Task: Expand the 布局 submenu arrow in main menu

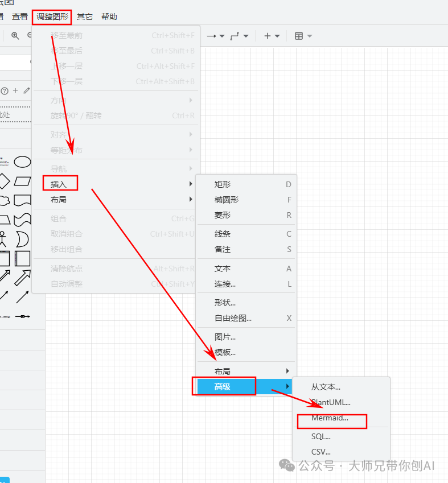Action: click(191, 199)
